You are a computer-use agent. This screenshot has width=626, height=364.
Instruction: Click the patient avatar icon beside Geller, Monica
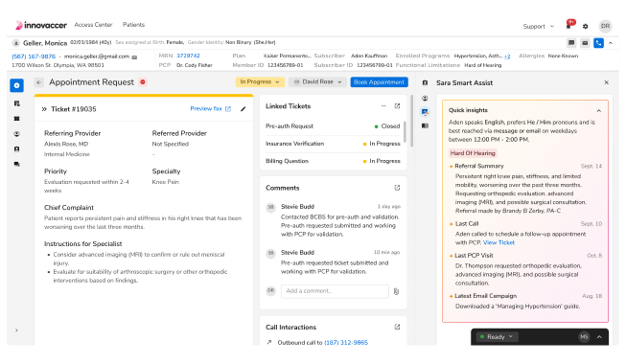pos(15,43)
